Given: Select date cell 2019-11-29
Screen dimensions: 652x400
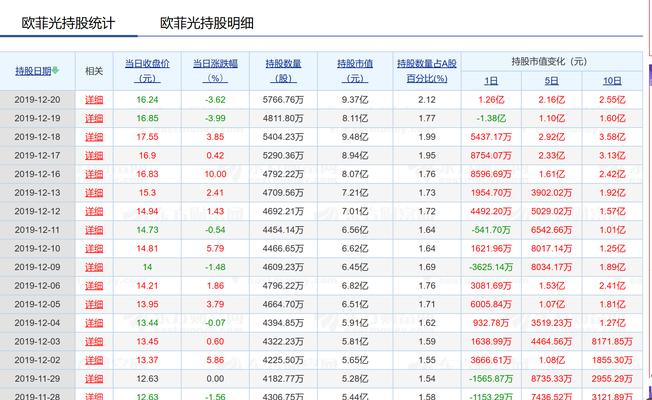Looking at the screenshot, I should click(x=37, y=379).
